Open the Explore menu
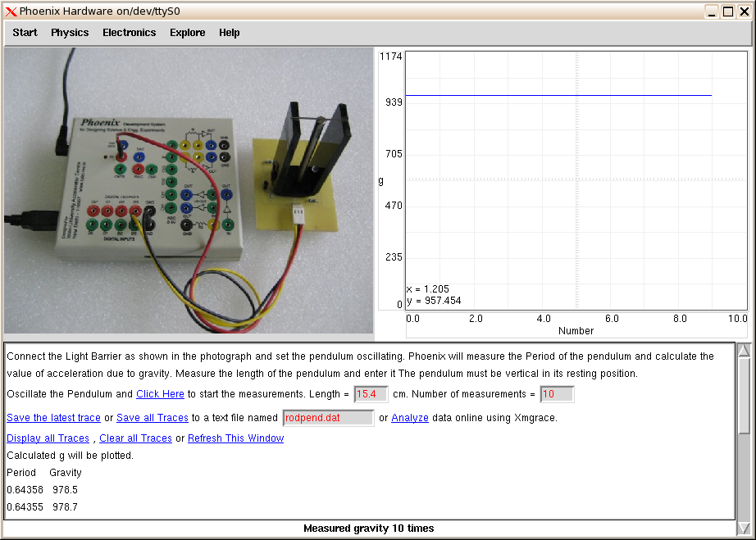The height and width of the screenshot is (540, 756). click(x=188, y=33)
